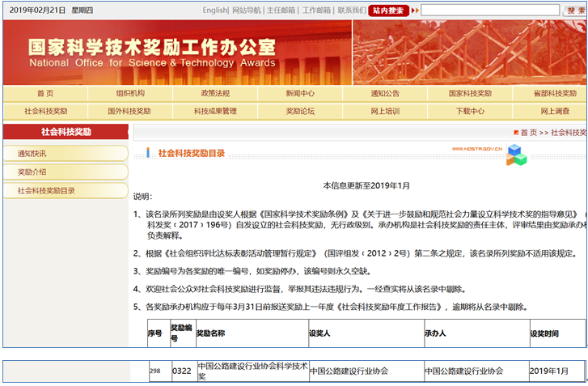Click the red arrows icon beside search
Screen dimensions: 588x386
[415, 11]
